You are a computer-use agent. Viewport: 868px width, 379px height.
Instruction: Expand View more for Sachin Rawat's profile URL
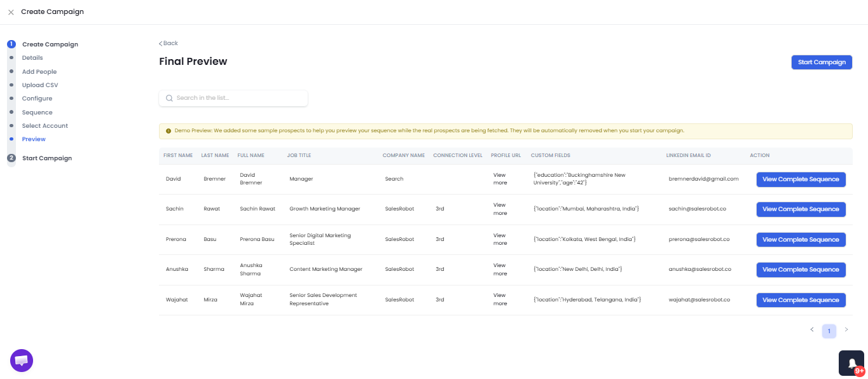pos(500,209)
